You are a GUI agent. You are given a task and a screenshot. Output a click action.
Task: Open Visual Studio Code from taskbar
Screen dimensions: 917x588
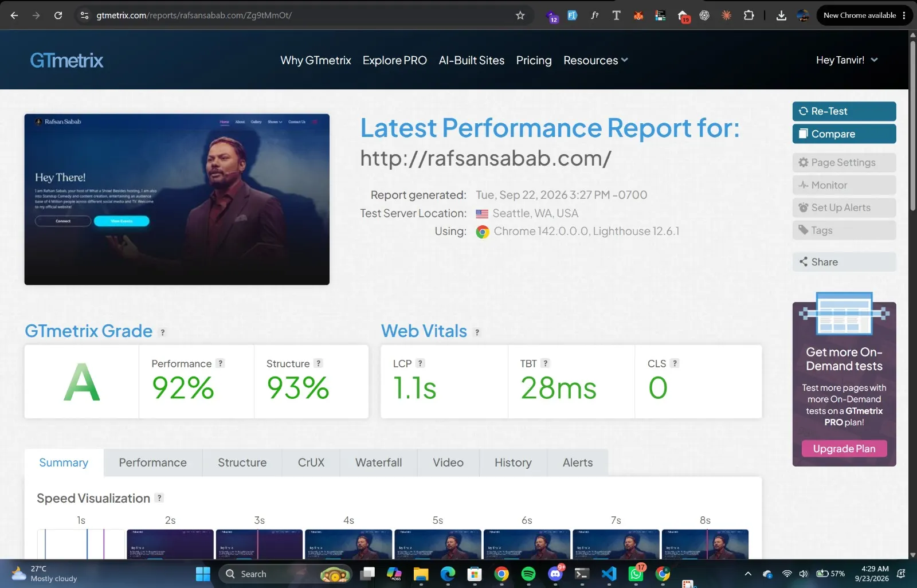(609, 574)
